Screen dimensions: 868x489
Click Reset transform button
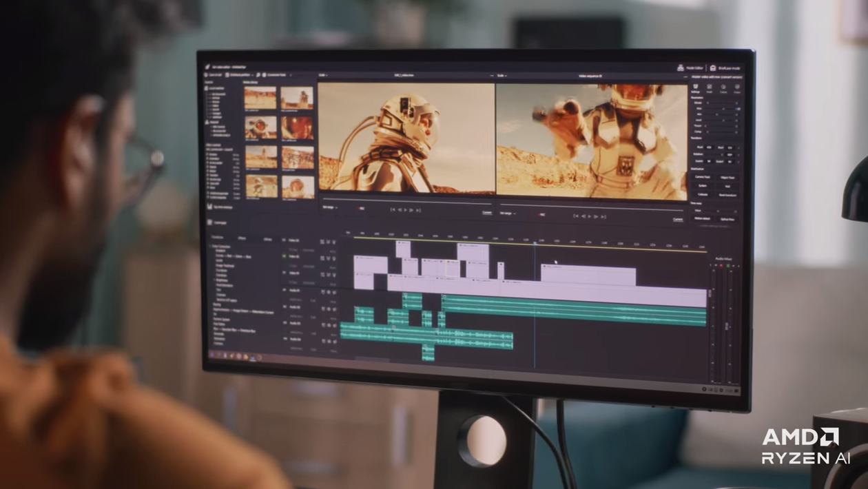727,195
